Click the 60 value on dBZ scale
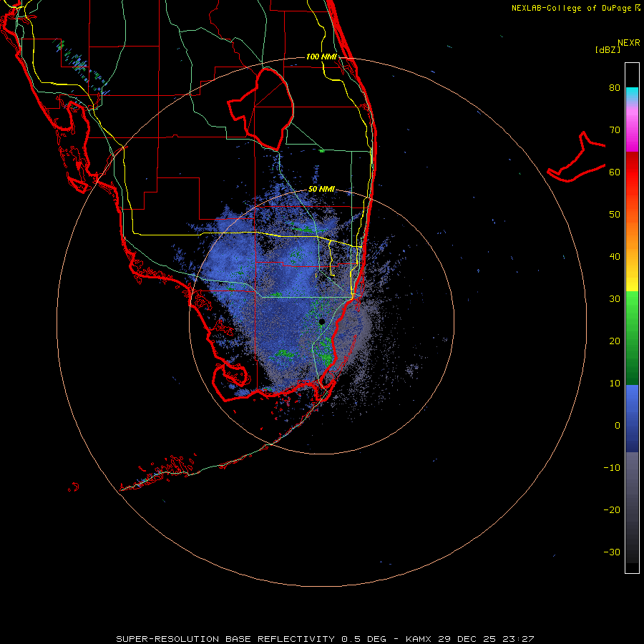 [615, 172]
